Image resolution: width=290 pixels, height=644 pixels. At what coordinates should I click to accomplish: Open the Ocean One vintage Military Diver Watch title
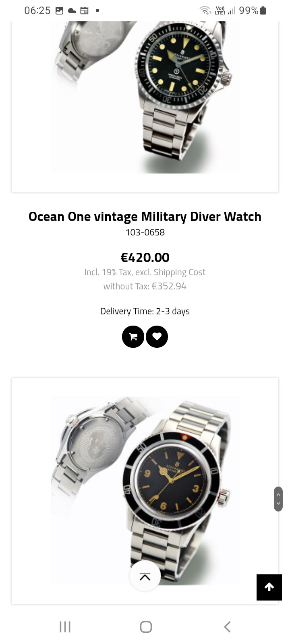click(145, 217)
